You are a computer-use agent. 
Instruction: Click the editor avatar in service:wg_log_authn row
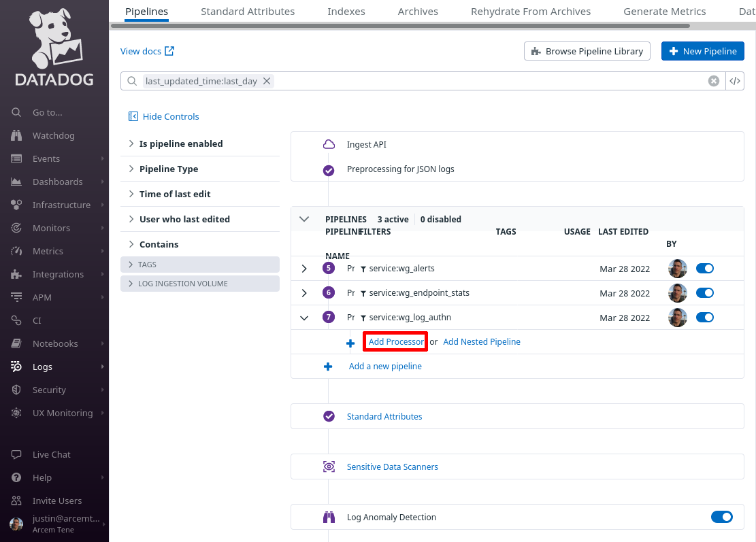(x=678, y=318)
